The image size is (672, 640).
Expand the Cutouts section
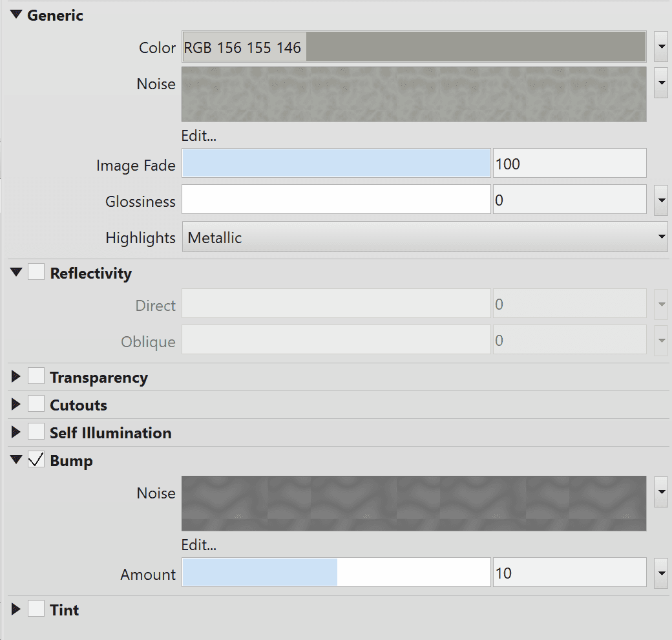16,405
